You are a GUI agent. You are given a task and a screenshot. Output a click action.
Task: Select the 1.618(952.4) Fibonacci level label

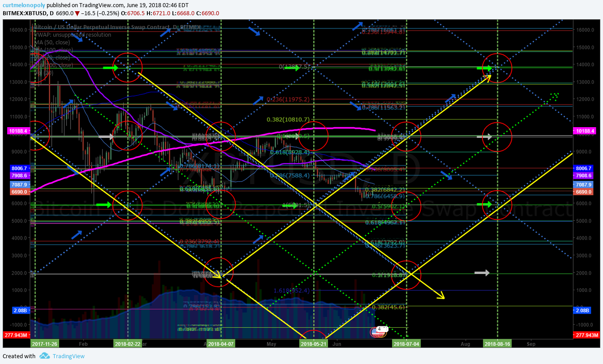(291, 291)
